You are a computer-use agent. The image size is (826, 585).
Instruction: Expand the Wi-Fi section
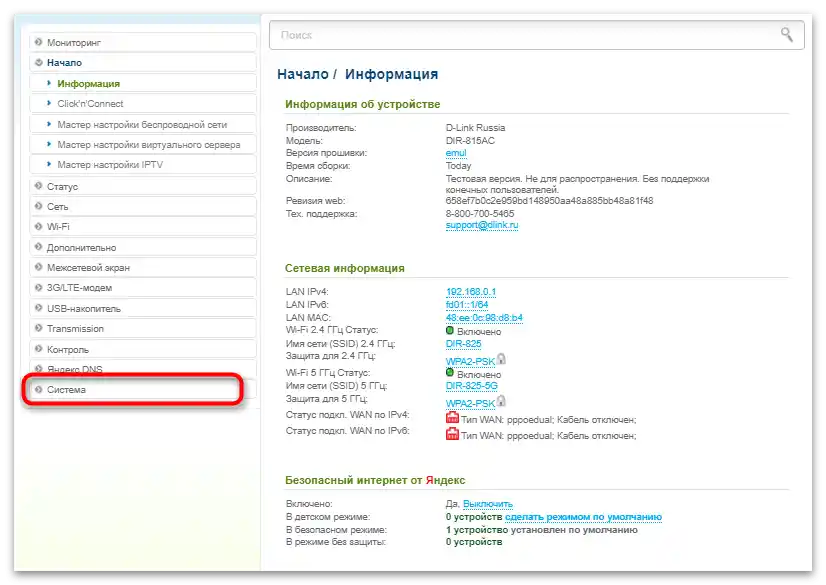(x=143, y=226)
